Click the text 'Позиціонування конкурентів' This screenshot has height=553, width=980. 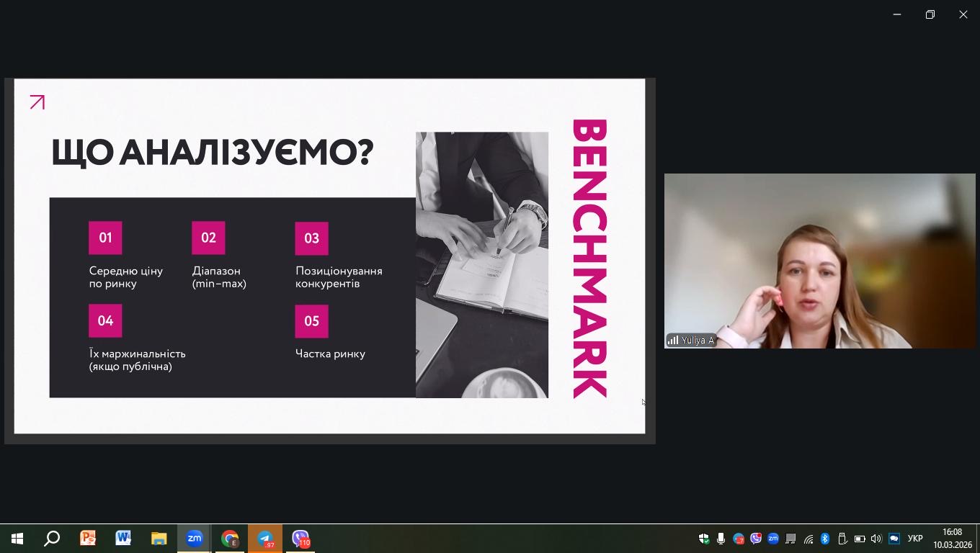[339, 277]
